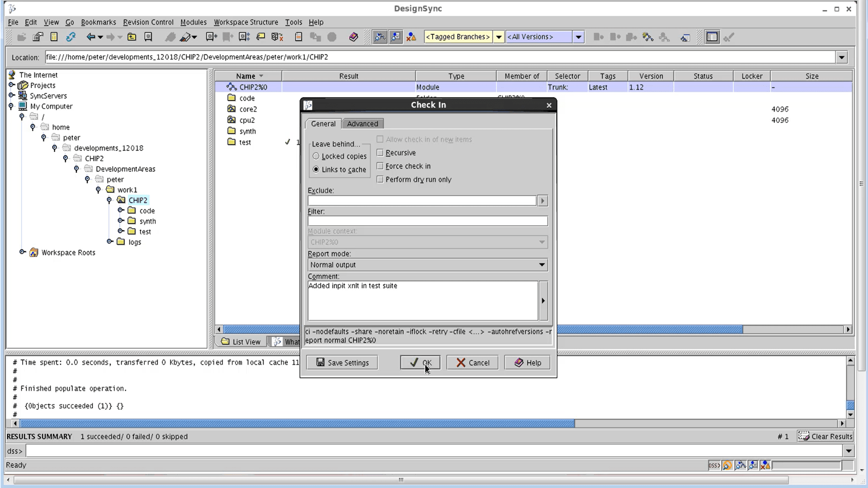Click the Exclude input field
Screen dimensions: 868x488
pyautogui.click(x=422, y=201)
